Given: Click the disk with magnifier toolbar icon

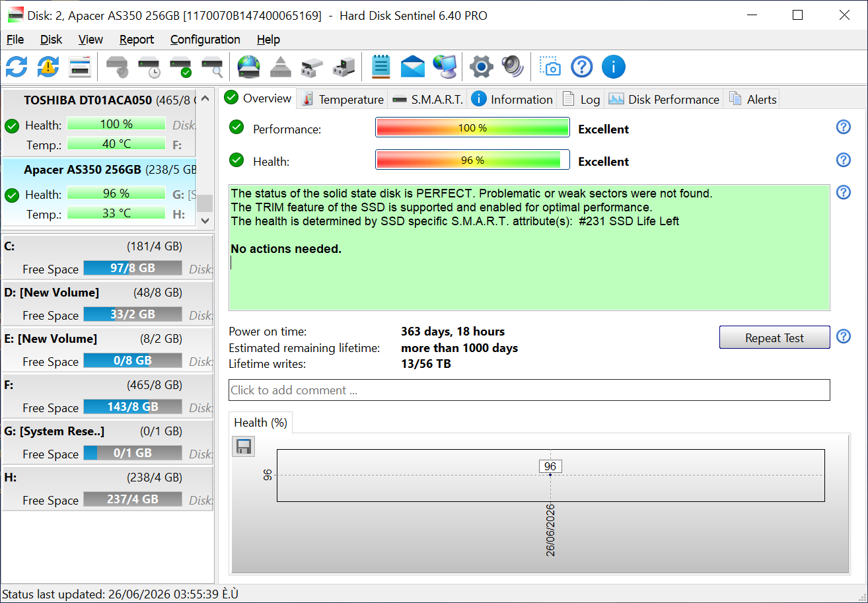Looking at the screenshot, I should pyautogui.click(x=213, y=67).
